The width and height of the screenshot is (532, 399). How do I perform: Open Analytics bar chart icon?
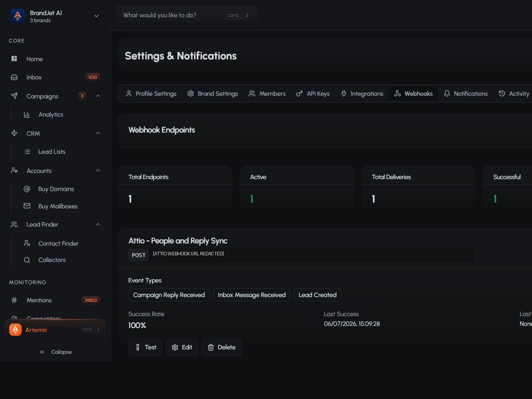click(x=27, y=114)
